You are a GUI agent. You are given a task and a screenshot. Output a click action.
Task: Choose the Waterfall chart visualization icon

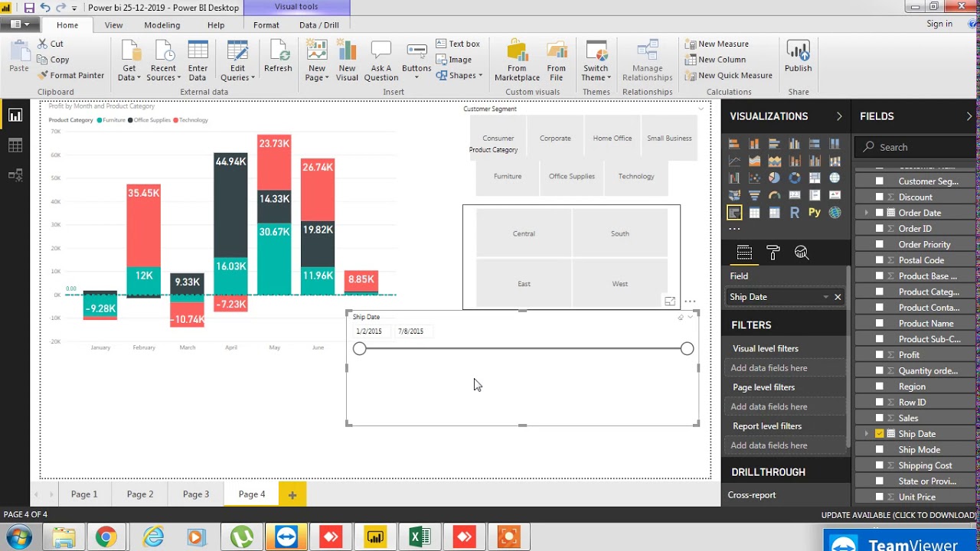coord(734,178)
